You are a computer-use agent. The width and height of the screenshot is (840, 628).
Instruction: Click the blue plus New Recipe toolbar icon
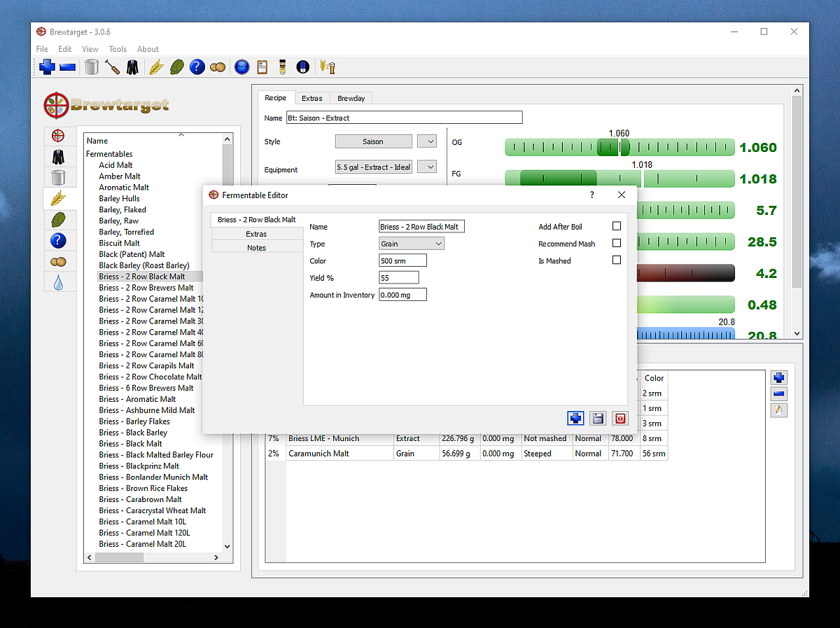coord(47,67)
